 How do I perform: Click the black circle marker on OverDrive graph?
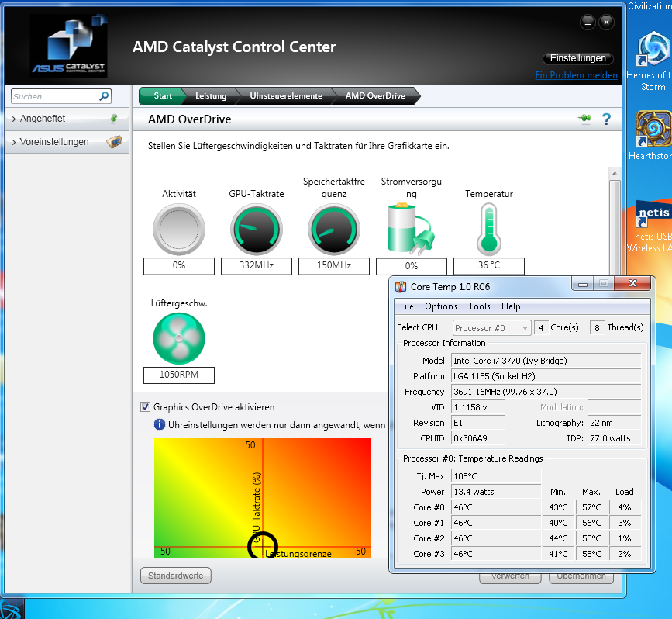pos(263,545)
